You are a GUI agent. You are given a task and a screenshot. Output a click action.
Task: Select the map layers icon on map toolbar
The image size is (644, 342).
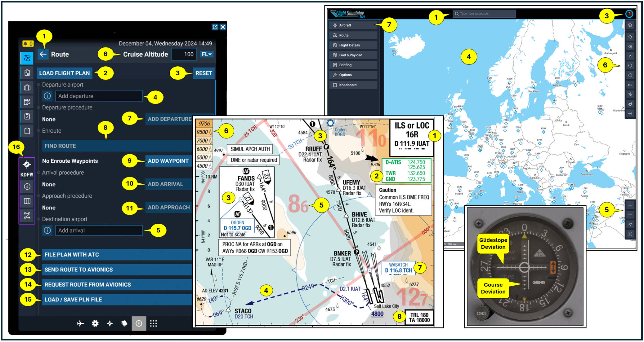[x=630, y=25]
